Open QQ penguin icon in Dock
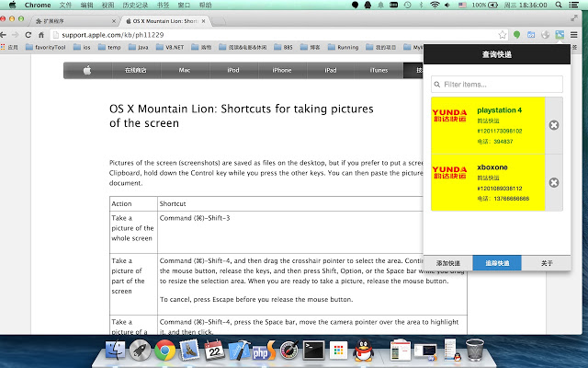The height and width of the screenshot is (368, 588). 364,350
